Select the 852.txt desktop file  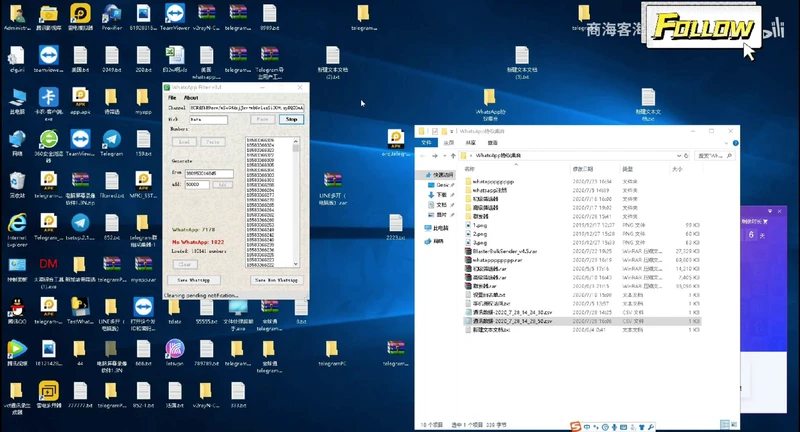pyautogui.click(x=112, y=226)
